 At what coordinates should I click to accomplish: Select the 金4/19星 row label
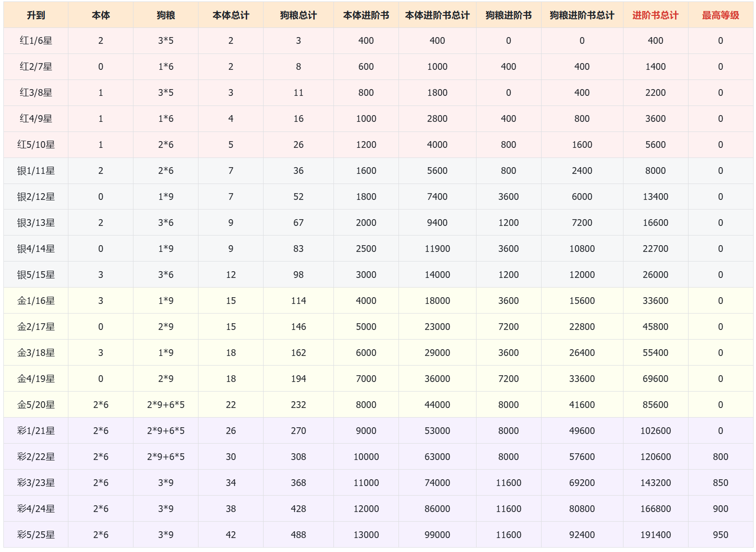pyautogui.click(x=36, y=379)
